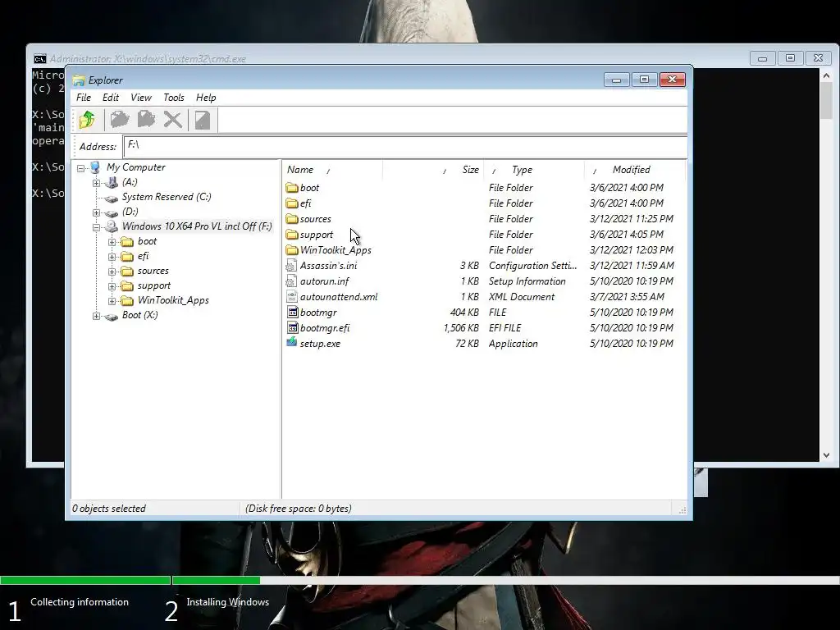The width and height of the screenshot is (840, 630).
Task: Expand the boot folder tree node
Action: 112,242
